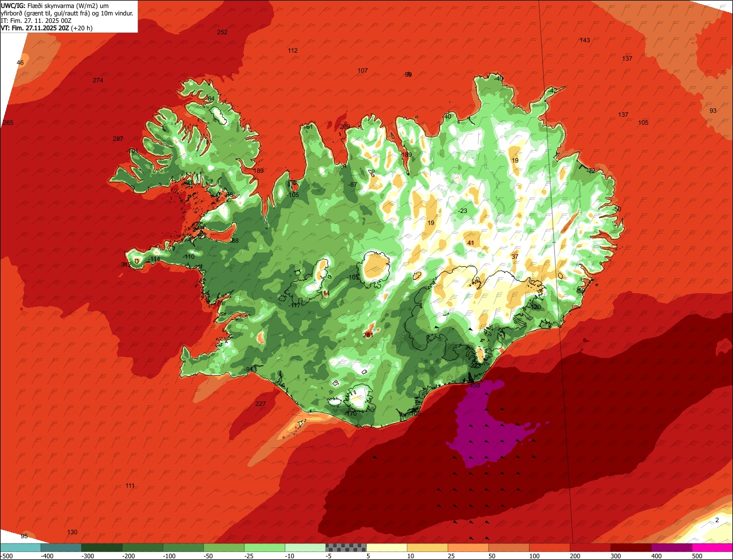Click the value 252 over the northern sea

pyautogui.click(x=222, y=32)
